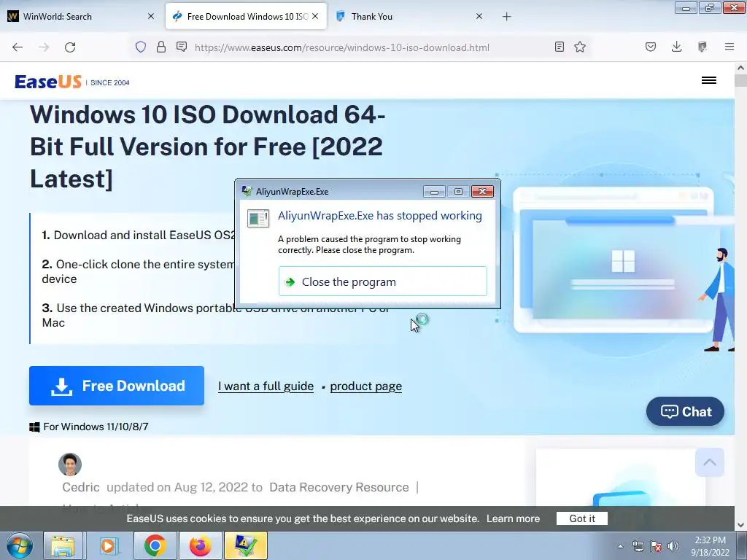Click the scrollbar up arrow
Image resolution: width=747 pixels, height=560 pixels.
click(x=740, y=68)
